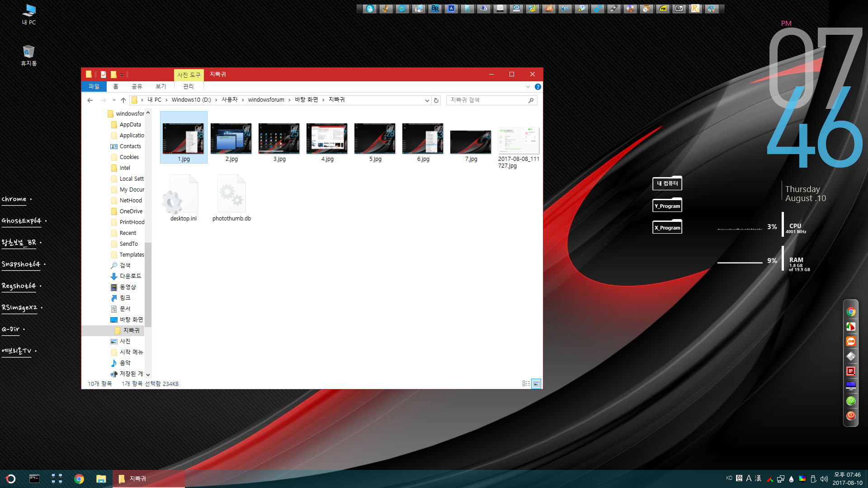The width and height of the screenshot is (868, 488).
Task: Open the USB stick icon in top dock
Action: [613, 8]
